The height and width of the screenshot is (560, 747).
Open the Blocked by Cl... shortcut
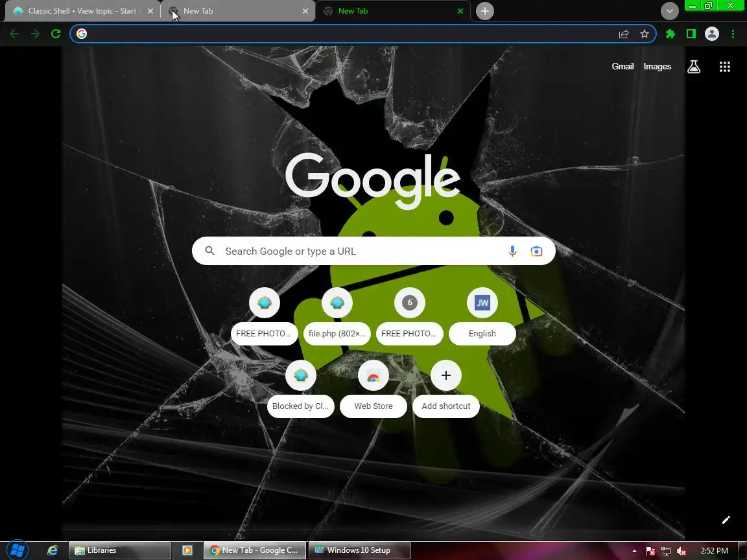point(301,389)
